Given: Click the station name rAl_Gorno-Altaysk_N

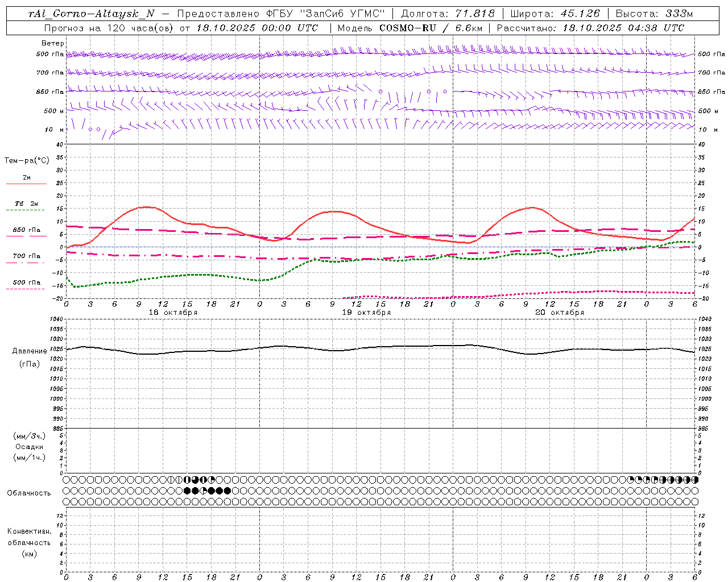Looking at the screenshot, I should pyautogui.click(x=92, y=14).
